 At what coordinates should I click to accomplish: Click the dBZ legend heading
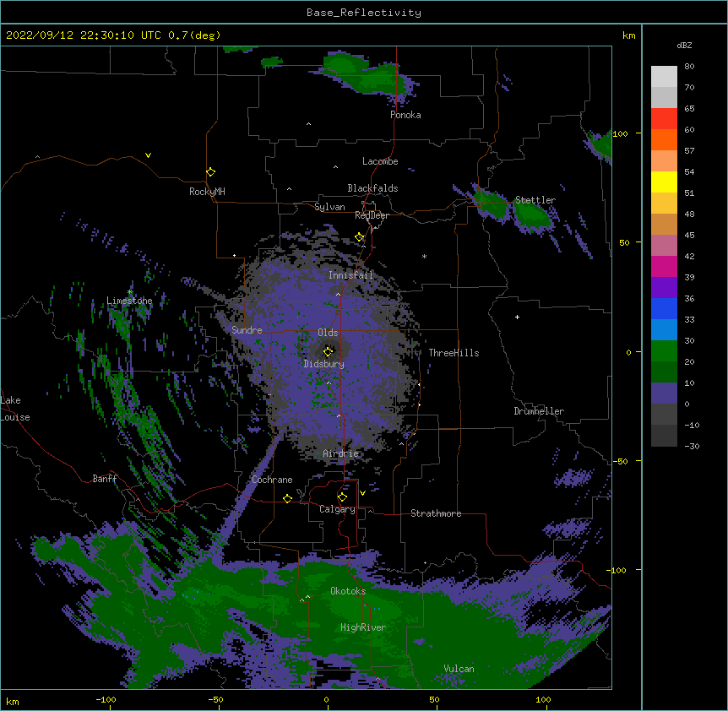click(x=684, y=45)
